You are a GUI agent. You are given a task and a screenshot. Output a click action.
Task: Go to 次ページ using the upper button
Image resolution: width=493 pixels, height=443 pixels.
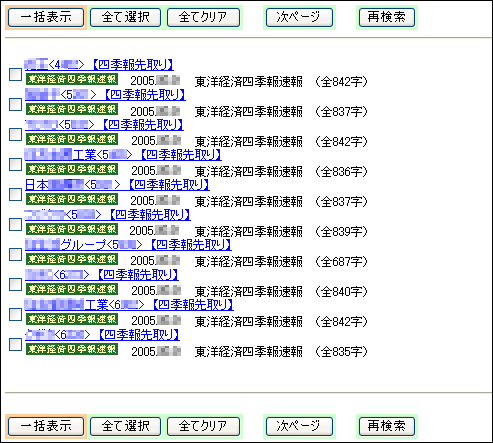(299, 17)
